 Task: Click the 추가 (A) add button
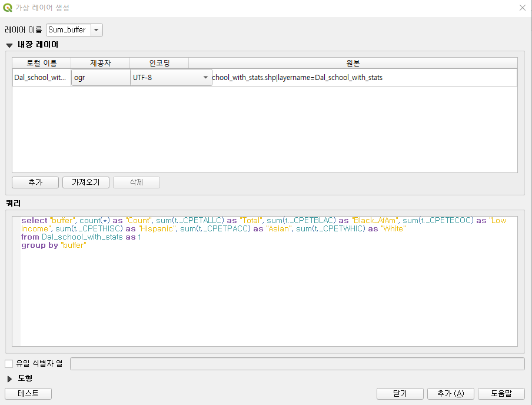point(451,394)
